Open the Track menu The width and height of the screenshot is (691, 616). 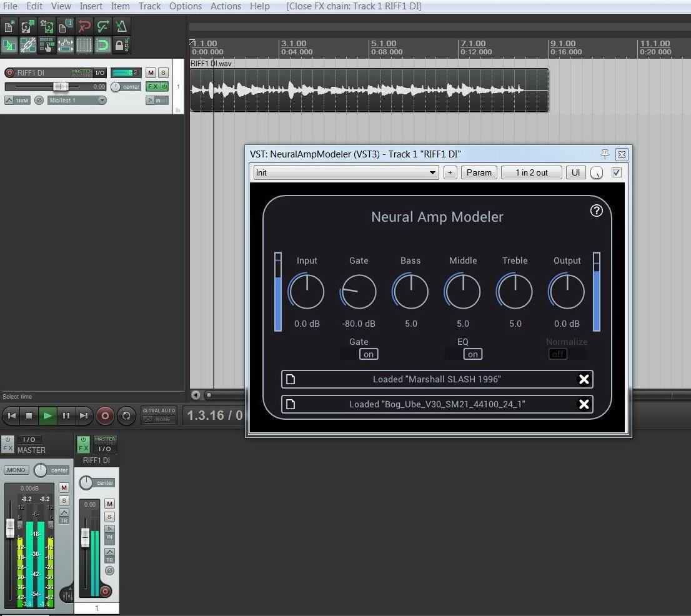tap(149, 6)
